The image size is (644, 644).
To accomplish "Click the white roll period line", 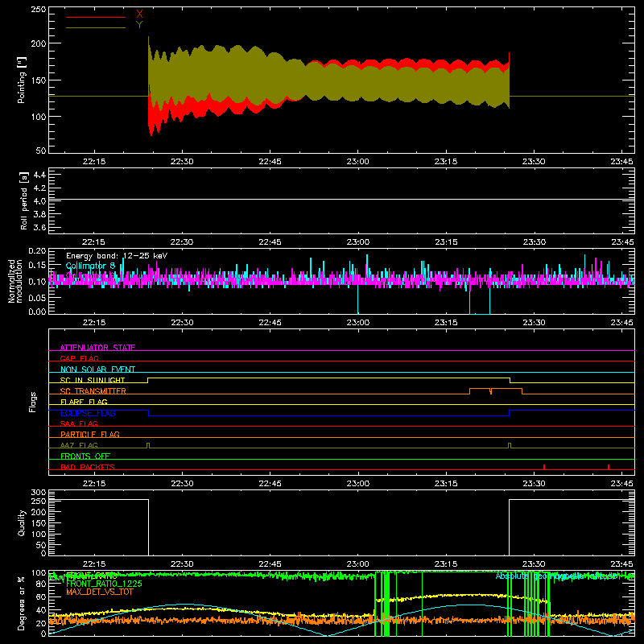I will (341, 200).
